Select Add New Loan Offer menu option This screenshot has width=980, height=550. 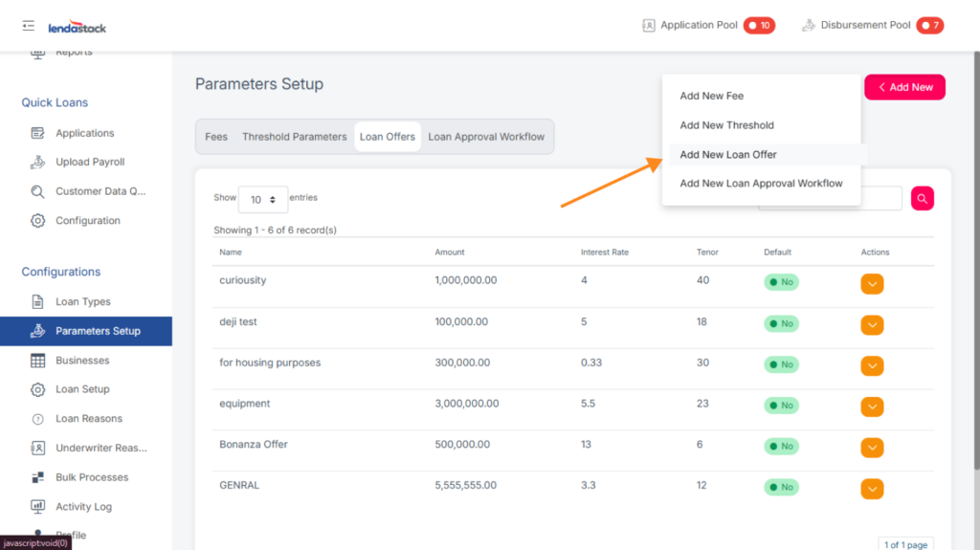[728, 154]
